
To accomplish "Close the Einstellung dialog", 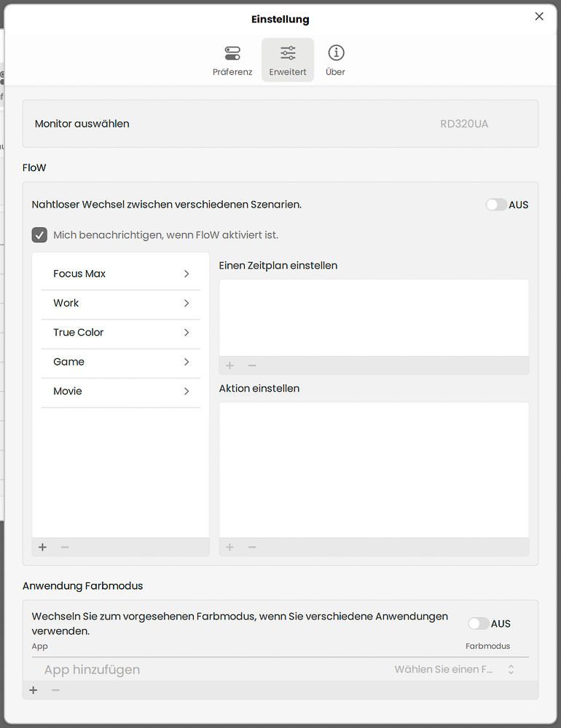I will tap(539, 16).
